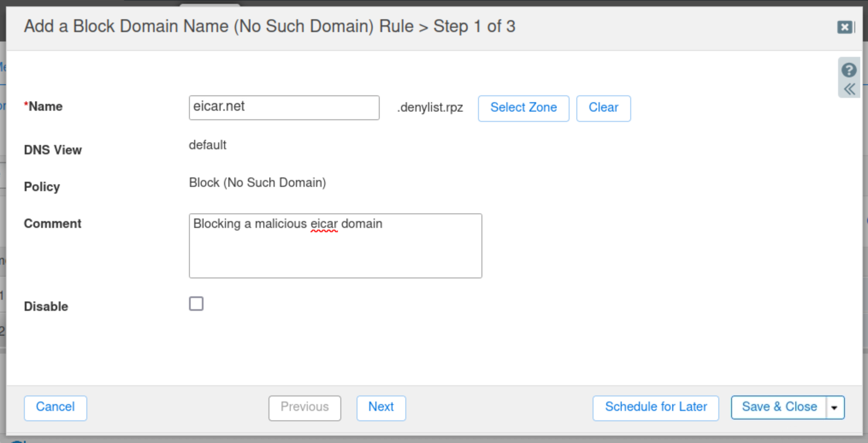Tick the Disable checkbox
The image size is (868, 443).
[196, 304]
